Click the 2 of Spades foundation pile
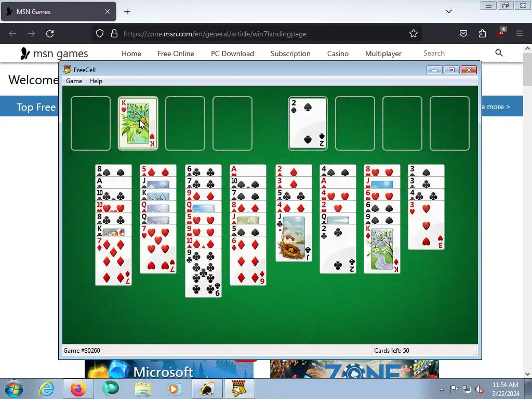This screenshot has height=399, width=532. coord(308,123)
